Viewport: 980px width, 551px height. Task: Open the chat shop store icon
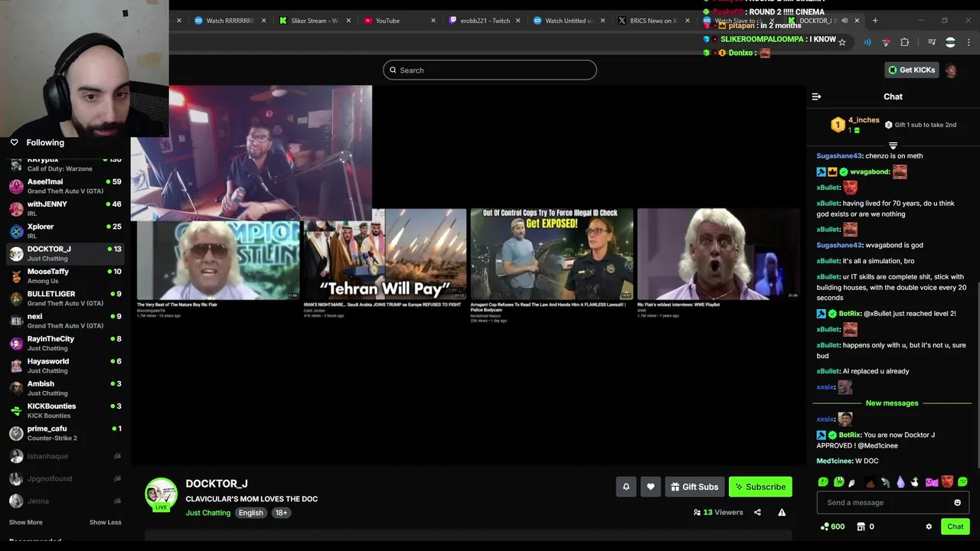click(x=861, y=527)
